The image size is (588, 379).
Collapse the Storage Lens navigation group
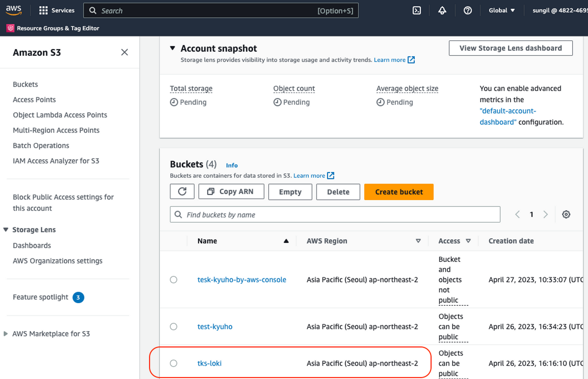(6, 230)
